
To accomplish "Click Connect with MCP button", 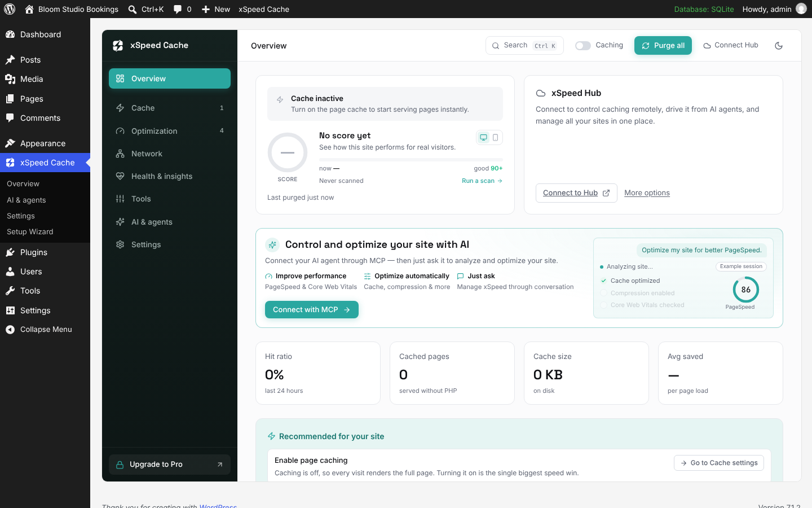I will [x=312, y=309].
